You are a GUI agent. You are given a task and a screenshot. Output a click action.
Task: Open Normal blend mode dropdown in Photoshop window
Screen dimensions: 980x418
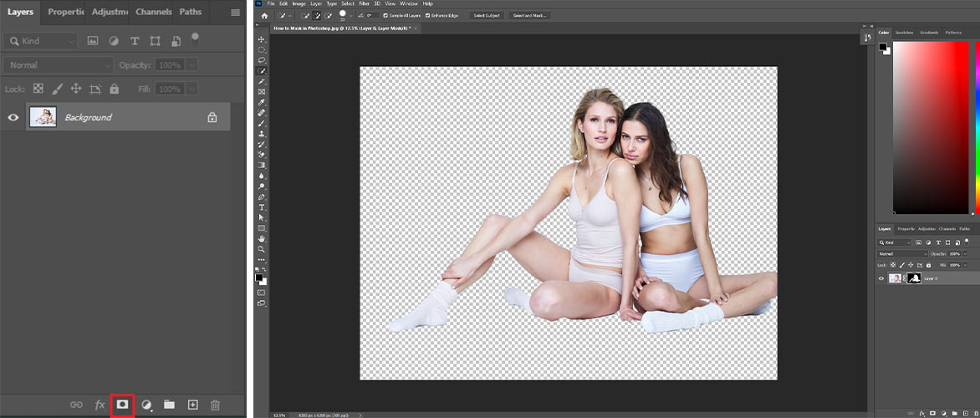[x=903, y=253]
